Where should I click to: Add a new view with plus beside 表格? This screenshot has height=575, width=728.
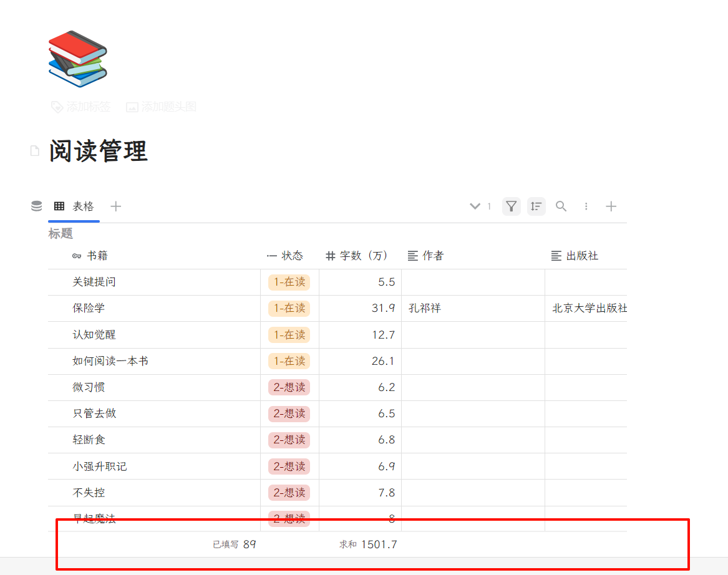(x=115, y=206)
